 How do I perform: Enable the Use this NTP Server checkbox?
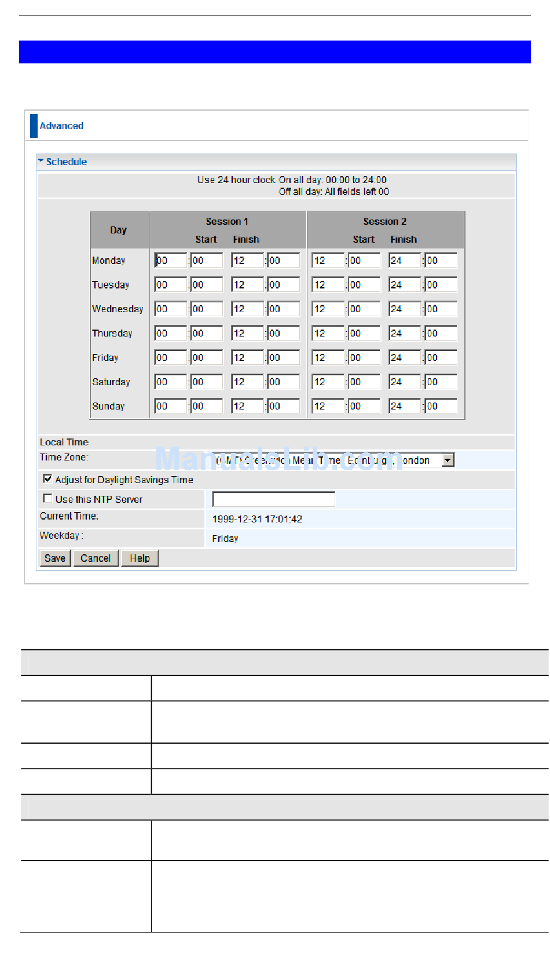47,499
